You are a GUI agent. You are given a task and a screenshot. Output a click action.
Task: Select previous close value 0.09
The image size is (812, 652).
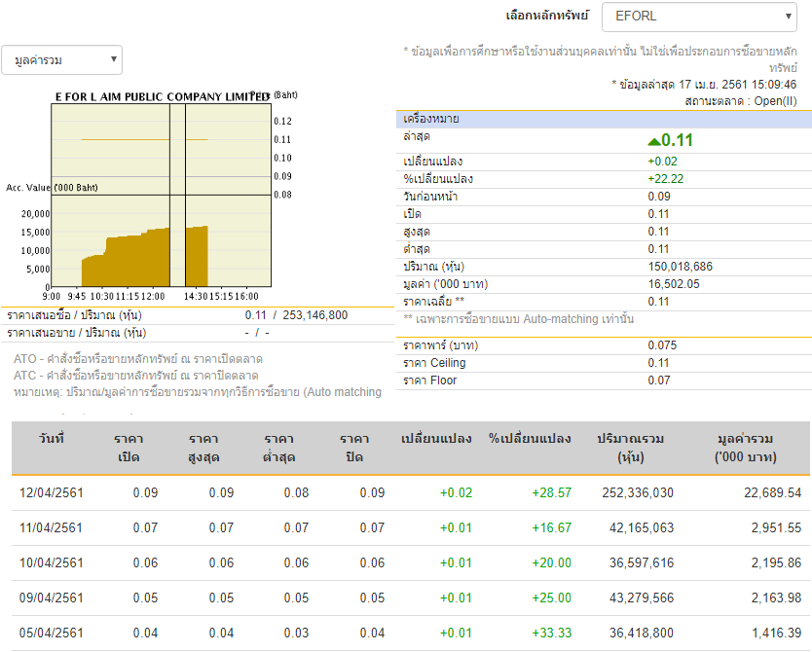click(659, 197)
